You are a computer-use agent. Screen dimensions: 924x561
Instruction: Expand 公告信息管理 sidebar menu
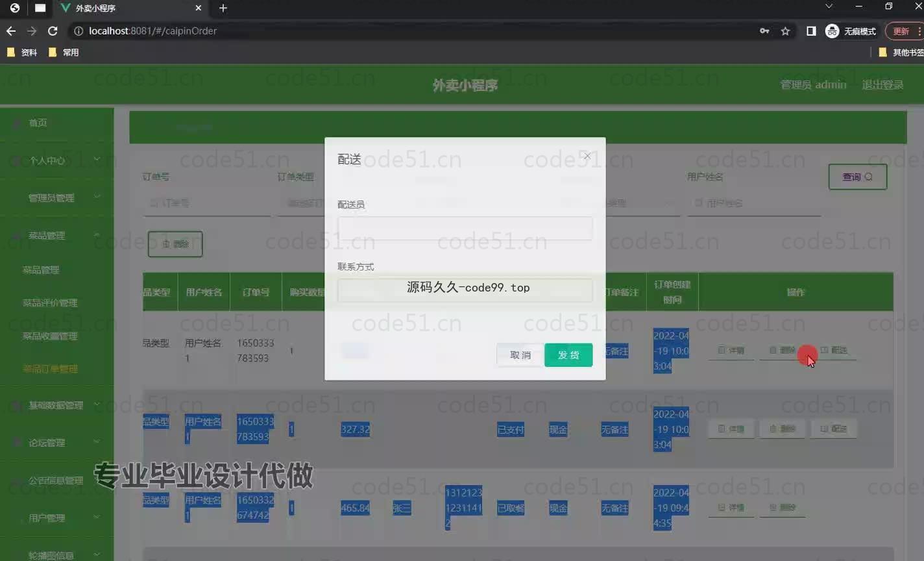(57, 480)
